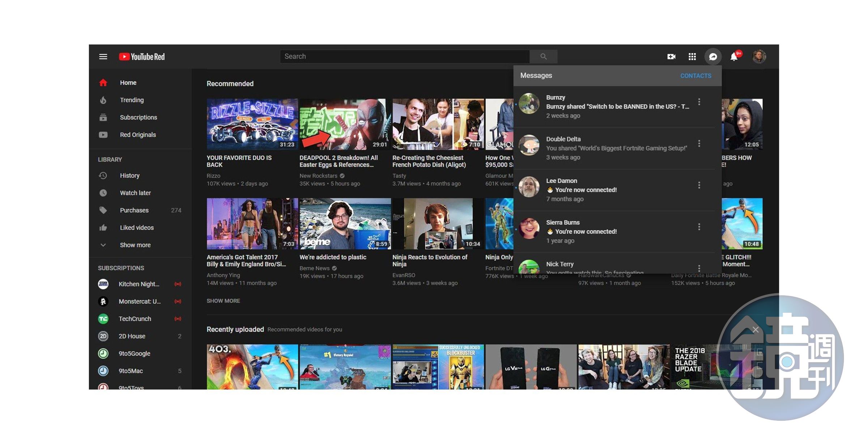Click the Red Originals play icon
Viewport: 868px width, 434px height.
click(x=103, y=135)
